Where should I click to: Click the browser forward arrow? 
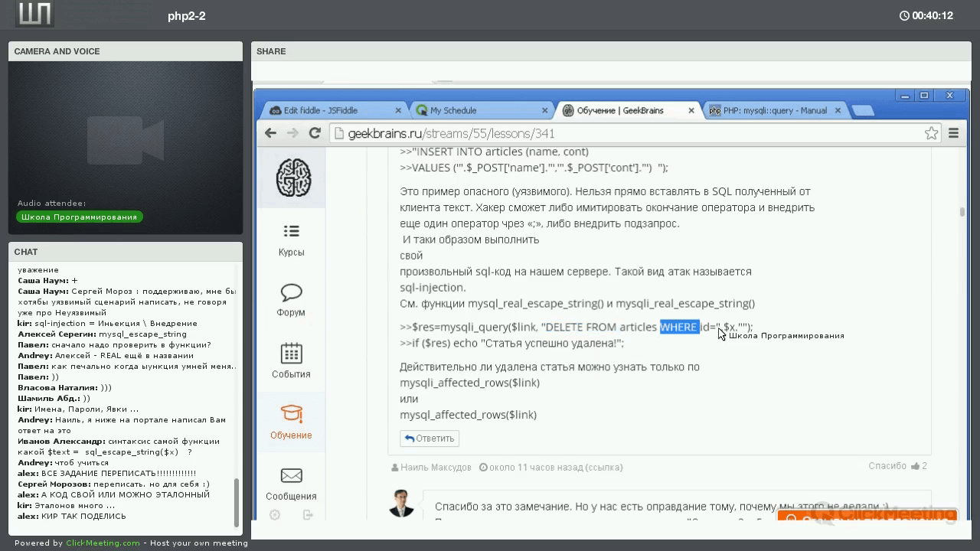(292, 133)
